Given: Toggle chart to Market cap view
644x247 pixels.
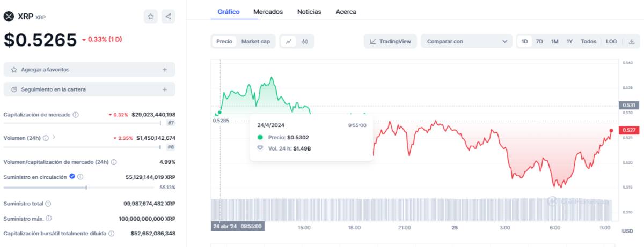Looking at the screenshot, I should pos(255,41).
